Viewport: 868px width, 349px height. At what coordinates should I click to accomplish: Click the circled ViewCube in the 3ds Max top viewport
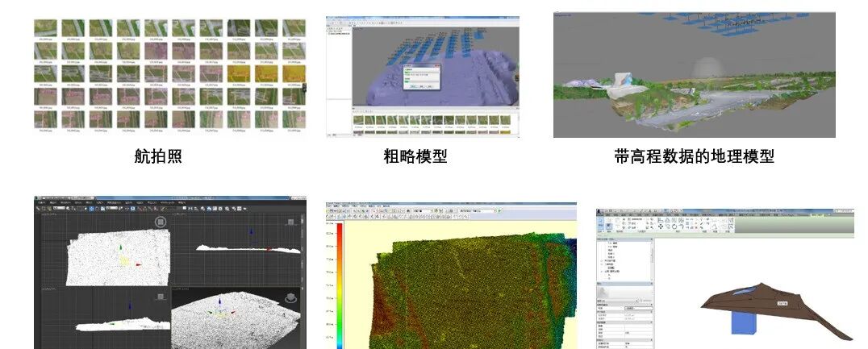click(x=161, y=222)
